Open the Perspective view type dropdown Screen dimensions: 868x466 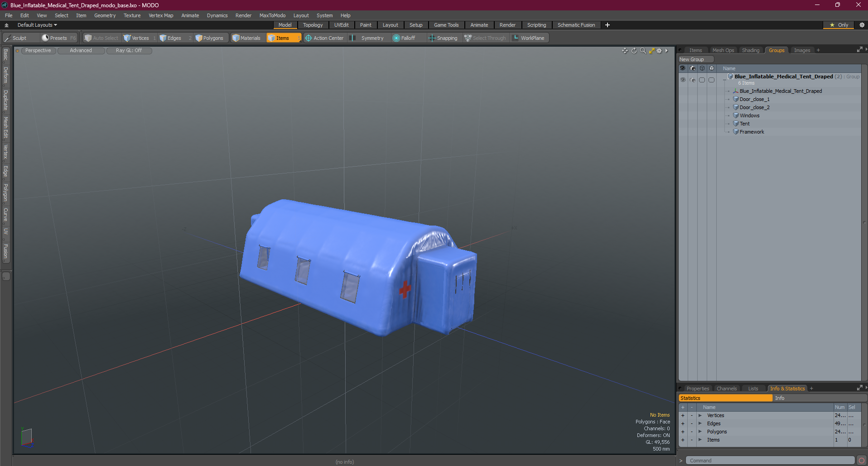point(38,51)
